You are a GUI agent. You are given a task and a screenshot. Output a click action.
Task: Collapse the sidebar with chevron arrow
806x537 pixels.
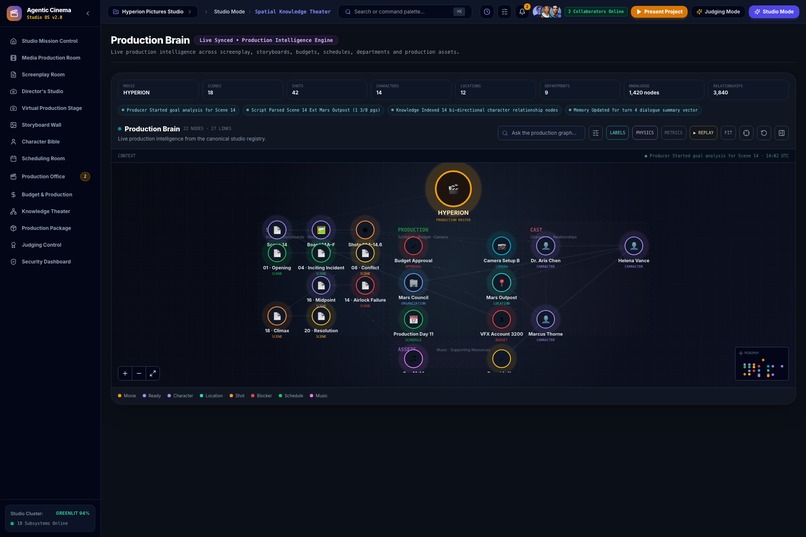[87, 13]
